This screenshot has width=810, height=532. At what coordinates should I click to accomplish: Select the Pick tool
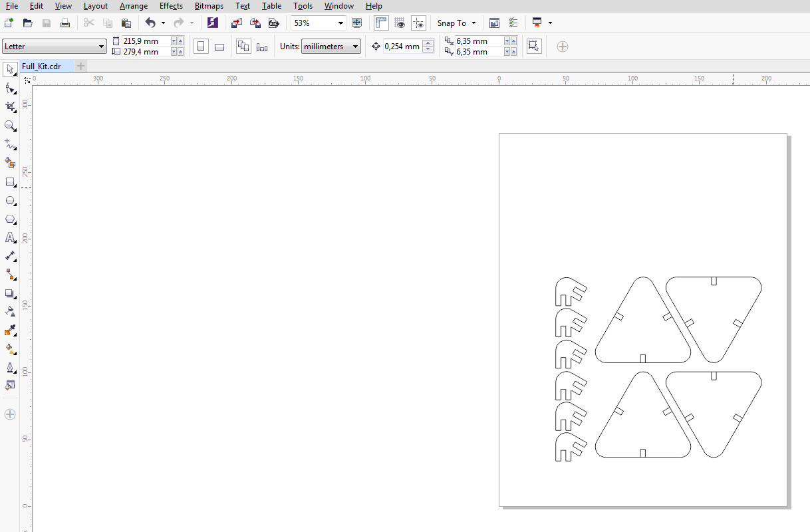tap(10, 69)
